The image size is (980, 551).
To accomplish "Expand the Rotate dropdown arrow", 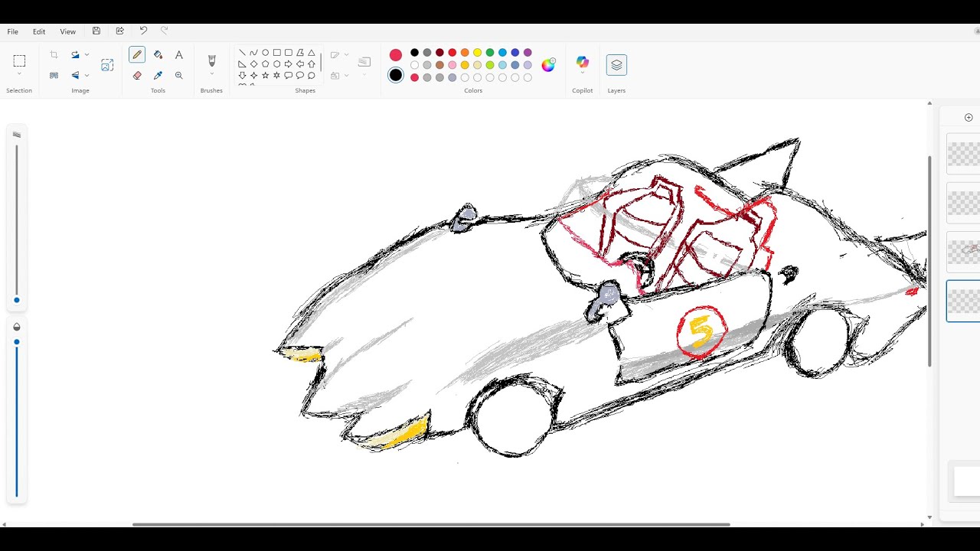I will point(87,55).
